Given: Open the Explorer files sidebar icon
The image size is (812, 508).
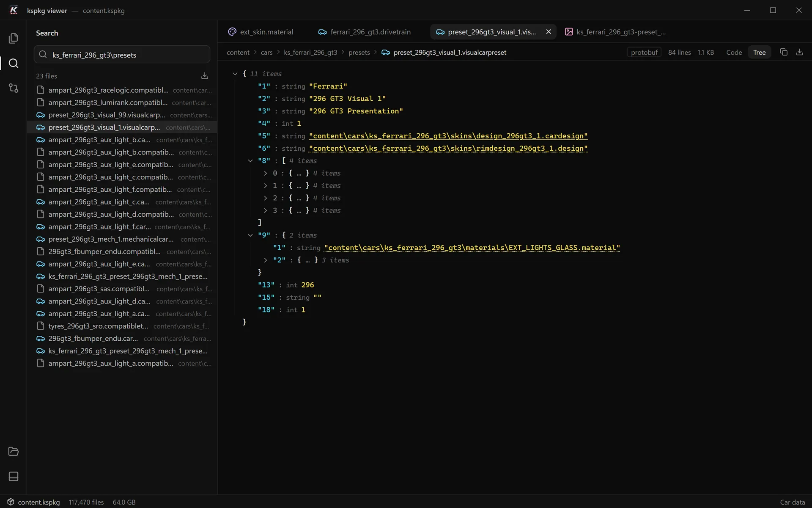Looking at the screenshot, I should [13, 39].
